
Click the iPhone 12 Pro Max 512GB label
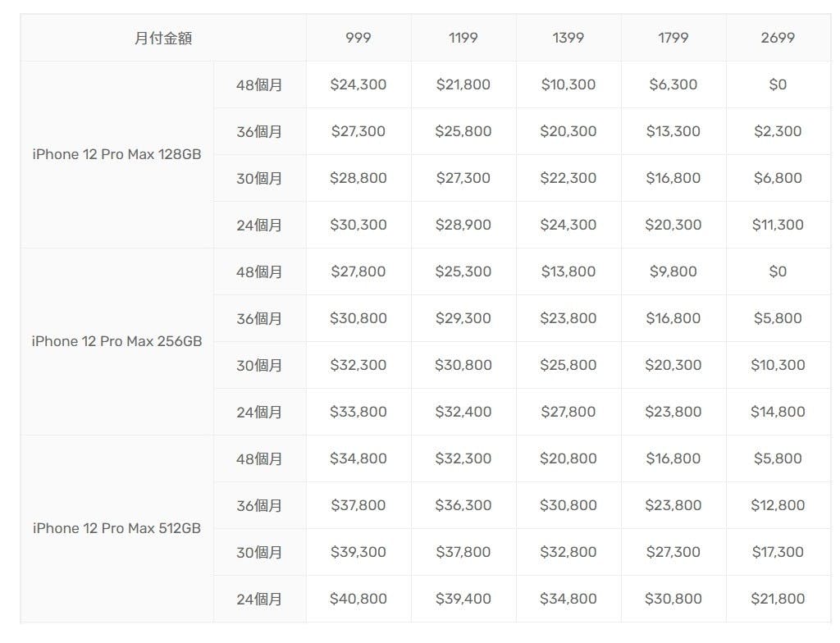(116, 528)
